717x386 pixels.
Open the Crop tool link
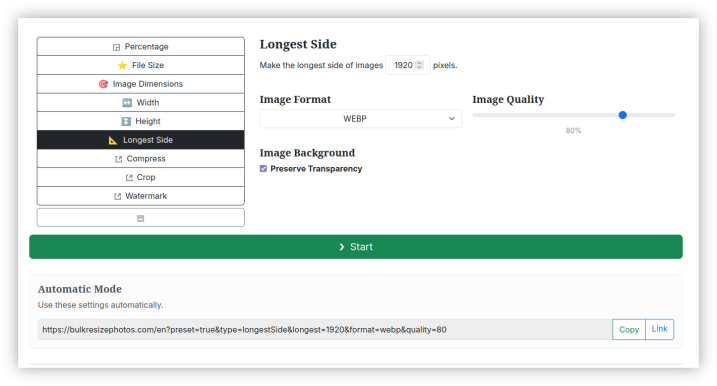pyautogui.click(x=141, y=177)
